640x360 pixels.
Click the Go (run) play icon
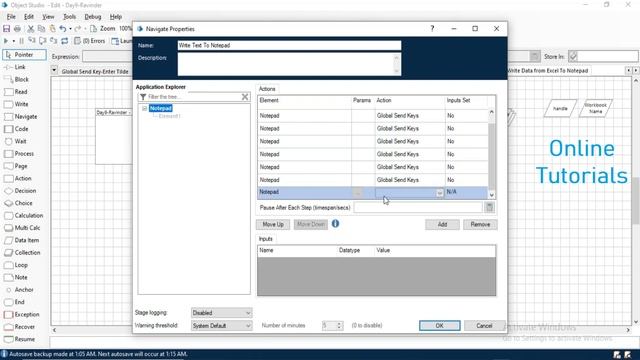click(6, 41)
